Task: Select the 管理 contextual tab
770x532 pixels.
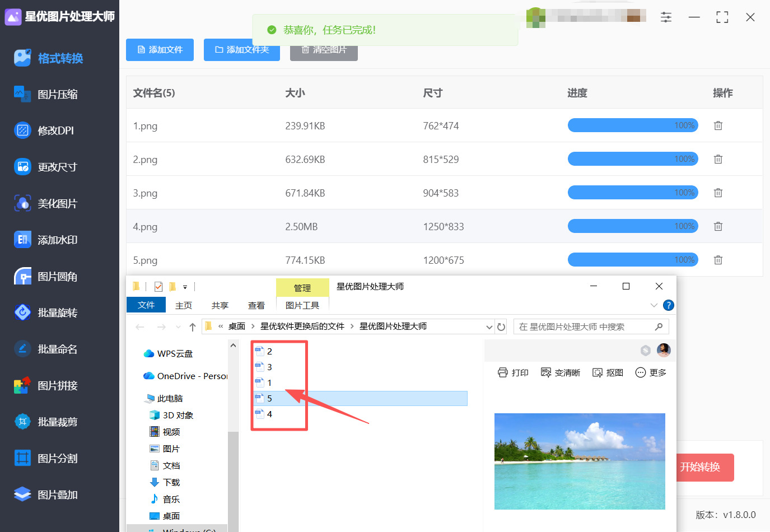Action: pos(302,288)
